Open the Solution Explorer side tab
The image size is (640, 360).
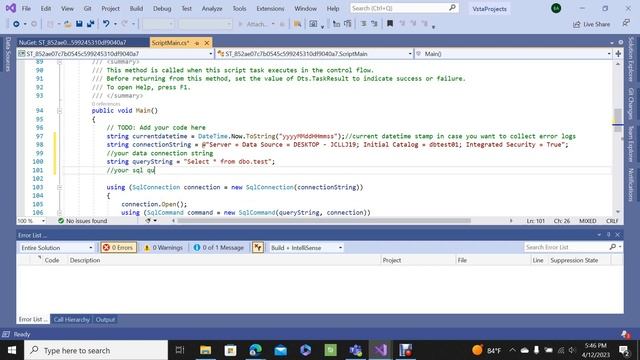(x=631, y=59)
